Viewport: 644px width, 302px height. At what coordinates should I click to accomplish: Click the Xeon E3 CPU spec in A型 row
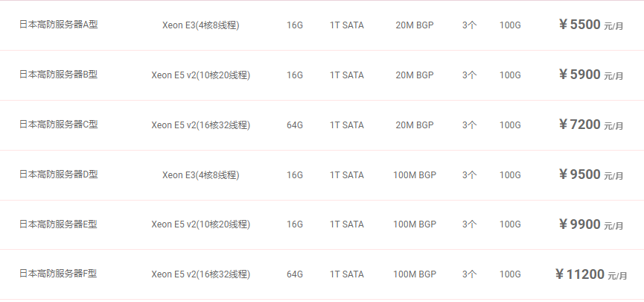pyautogui.click(x=200, y=25)
